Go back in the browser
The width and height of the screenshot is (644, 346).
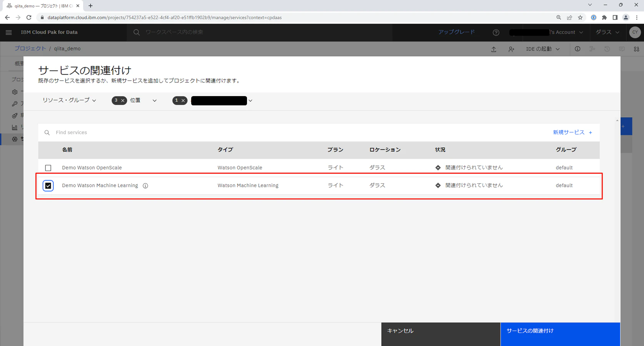coord(7,17)
